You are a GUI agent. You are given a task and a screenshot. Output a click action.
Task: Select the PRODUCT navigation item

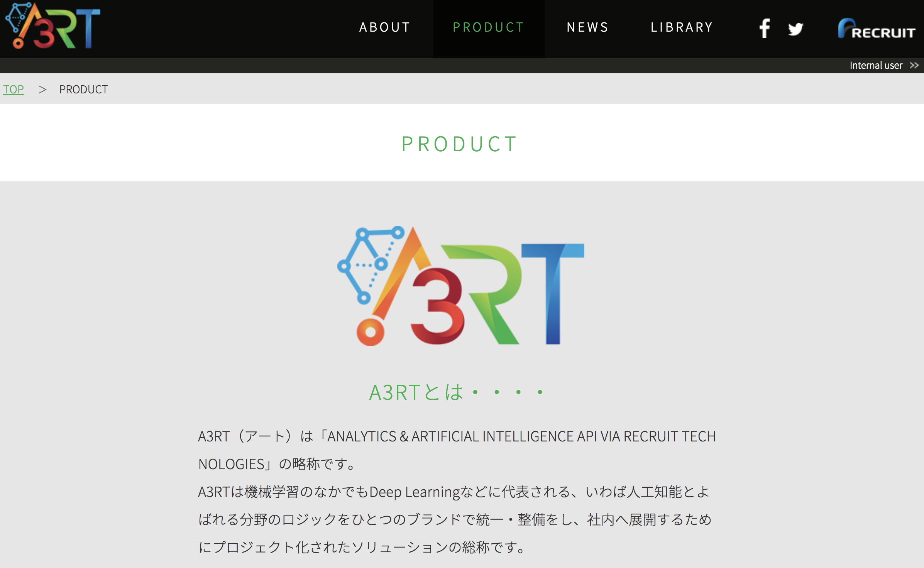coord(489,27)
